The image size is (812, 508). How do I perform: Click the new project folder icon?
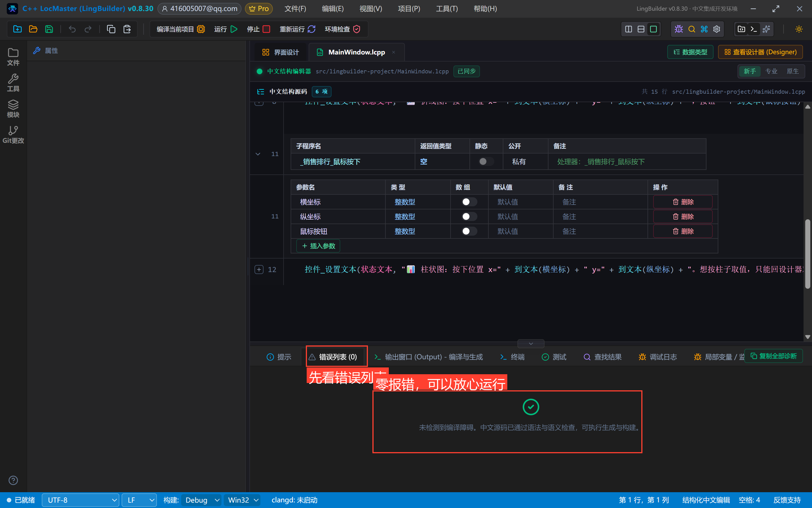click(x=17, y=29)
